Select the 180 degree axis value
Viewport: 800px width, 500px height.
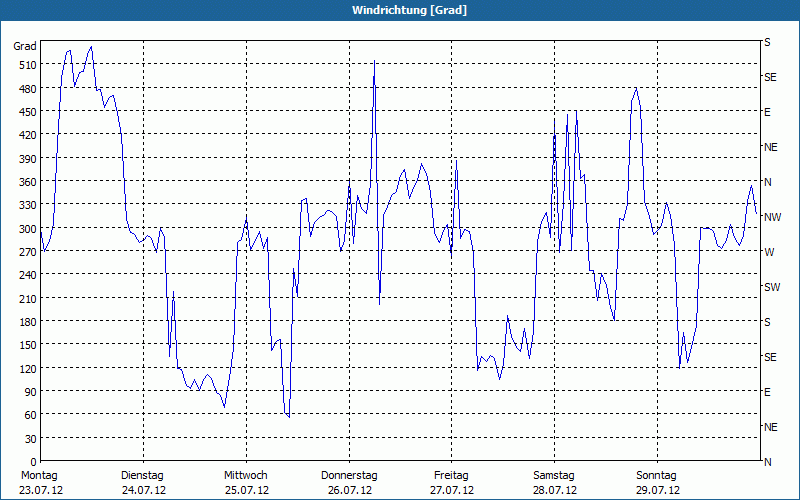[29, 322]
